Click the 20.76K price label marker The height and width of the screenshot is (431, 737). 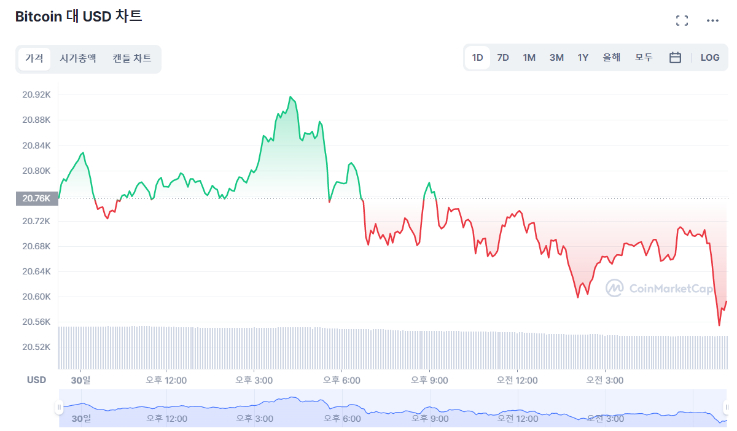click(x=36, y=198)
